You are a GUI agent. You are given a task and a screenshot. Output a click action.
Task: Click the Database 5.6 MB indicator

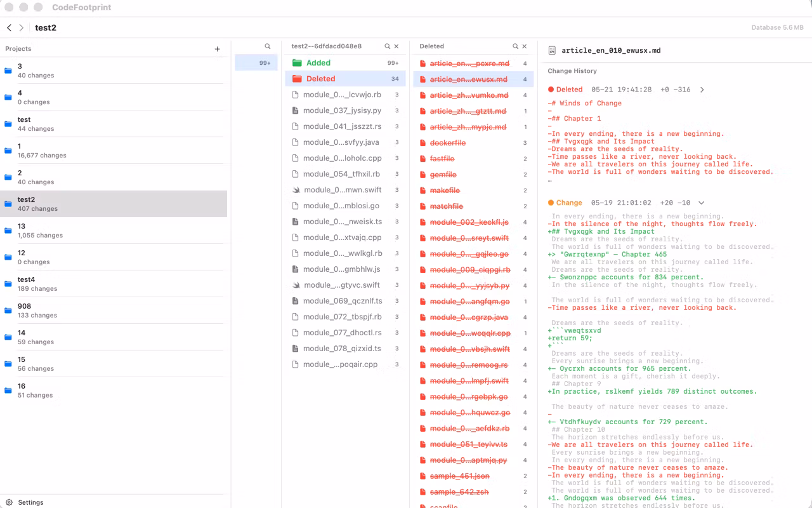pyautogui.click(x=777, y=28)
